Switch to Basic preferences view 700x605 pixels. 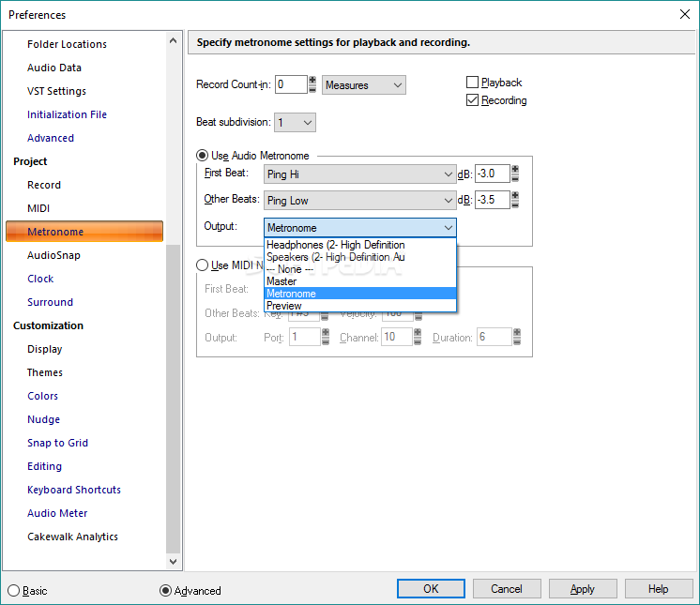[13, 590]
